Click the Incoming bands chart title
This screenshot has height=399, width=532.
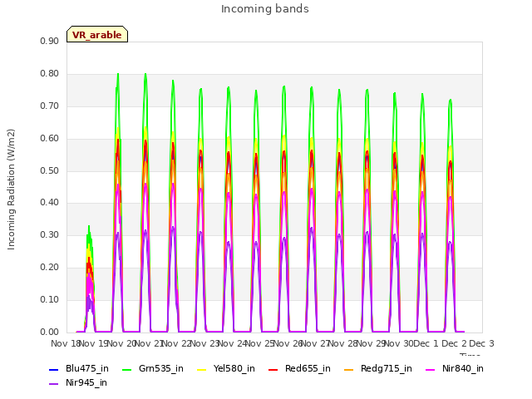(265, 9)
